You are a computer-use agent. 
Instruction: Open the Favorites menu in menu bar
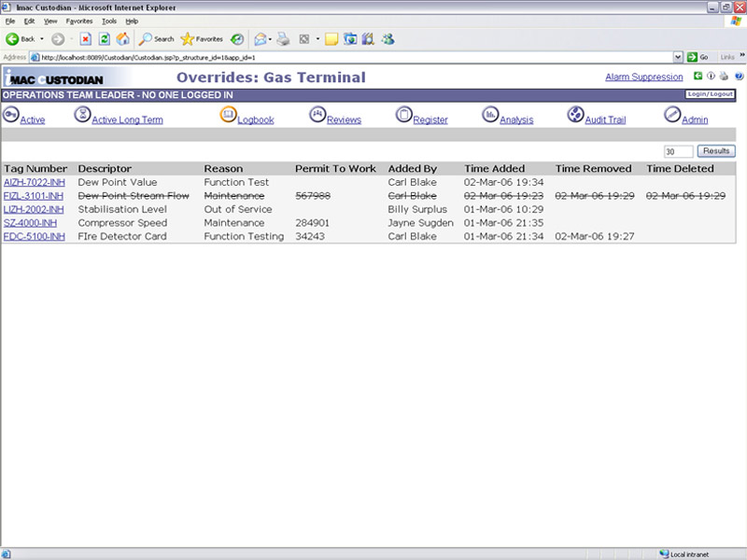79,21
